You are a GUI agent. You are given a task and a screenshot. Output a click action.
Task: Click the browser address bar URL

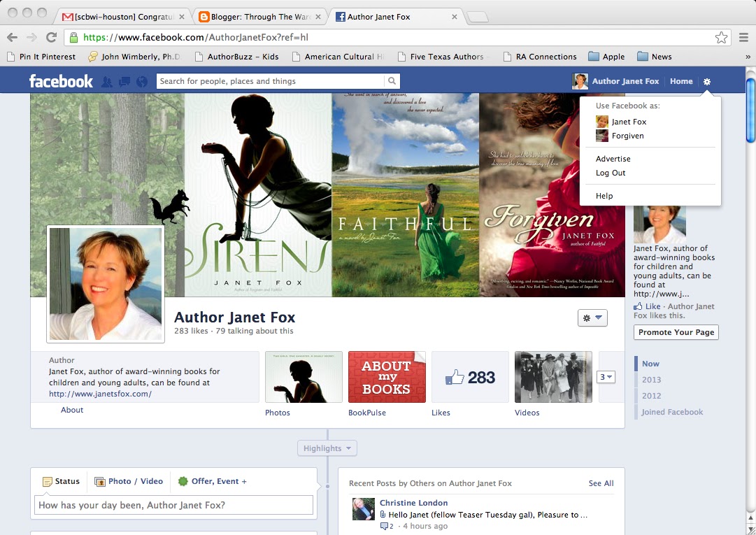coord(196,37)
